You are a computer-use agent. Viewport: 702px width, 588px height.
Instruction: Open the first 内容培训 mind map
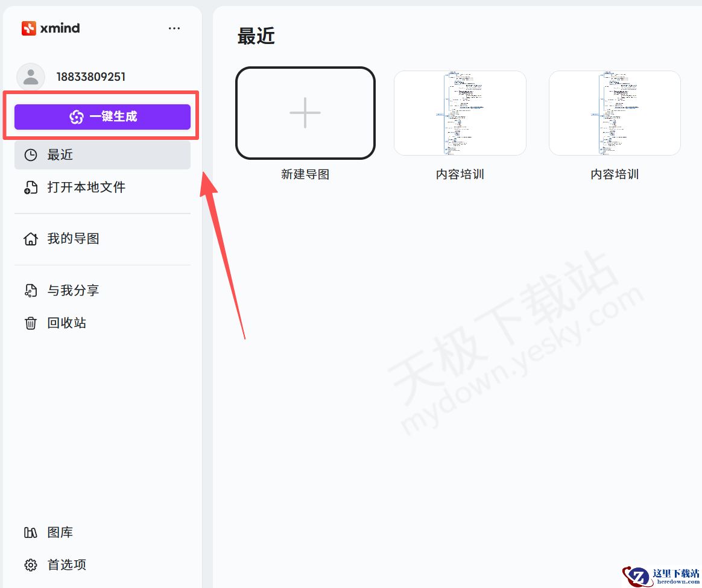click(x=460, y=113)
